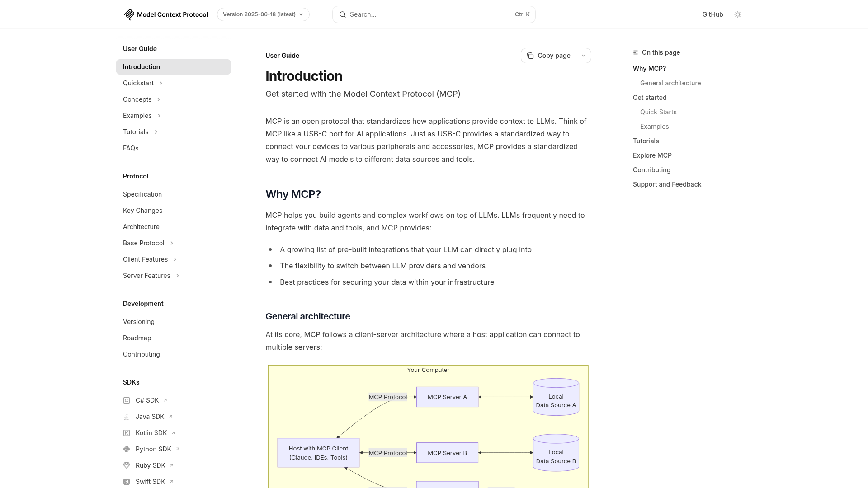This screenshot has width=868, height=488.
Task: Open the Version 2025-06-18 dropdown
Action: click(x=263, y=14)
